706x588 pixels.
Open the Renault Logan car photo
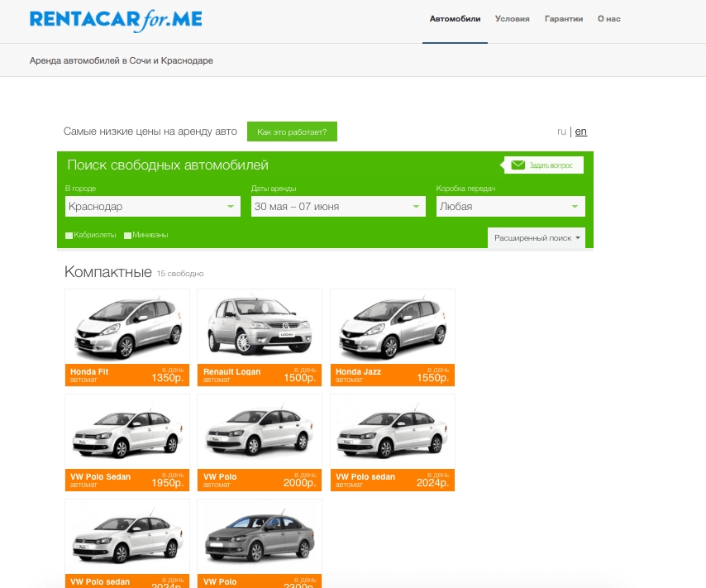pyautogui.click(x=260, y=327)
